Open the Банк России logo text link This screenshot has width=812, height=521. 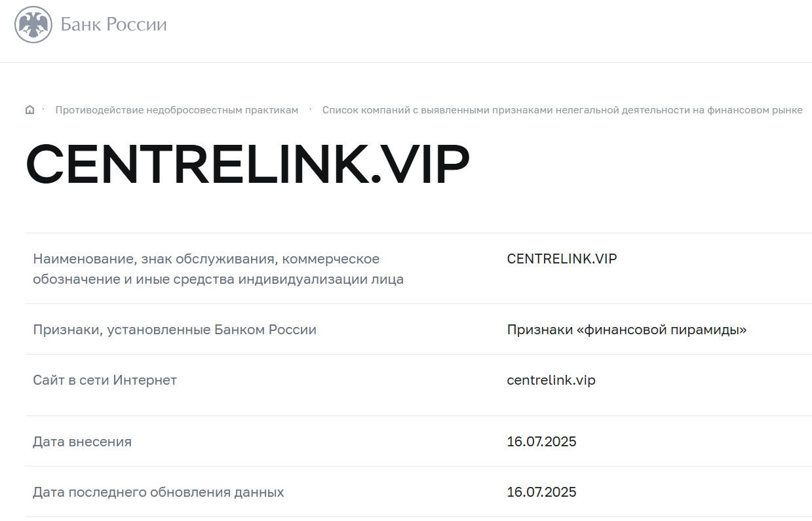coord(113,25)
